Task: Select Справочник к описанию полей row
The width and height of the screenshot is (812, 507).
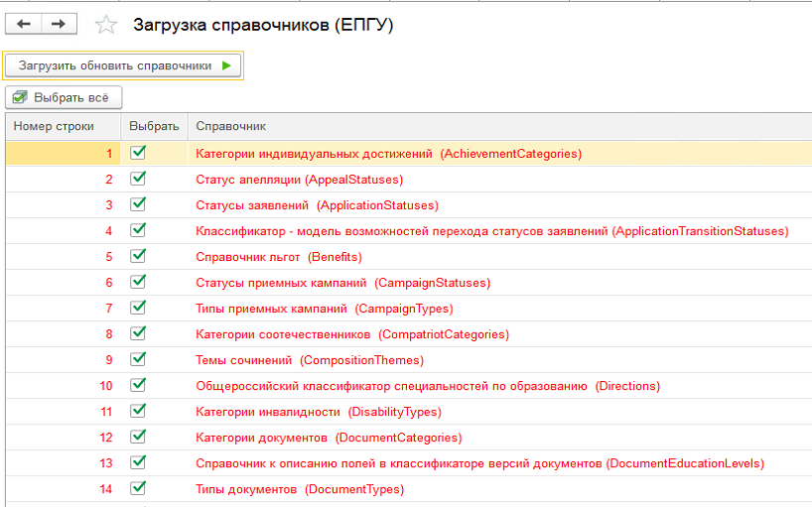Action: point(480,463)
